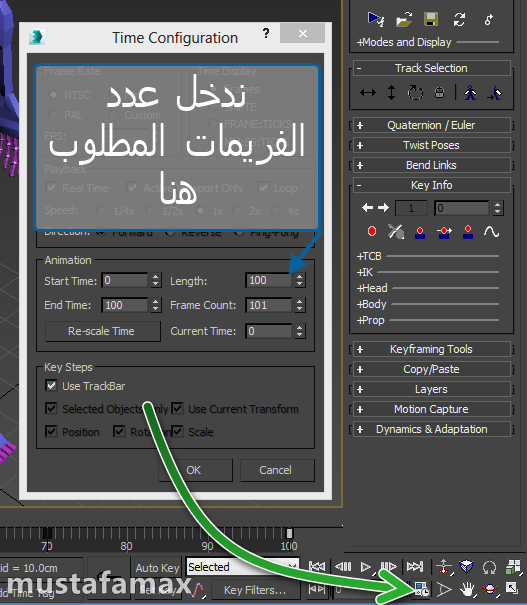Click Previous Frame playback button
Screen dimensions: 527x605
pos(343,566)
